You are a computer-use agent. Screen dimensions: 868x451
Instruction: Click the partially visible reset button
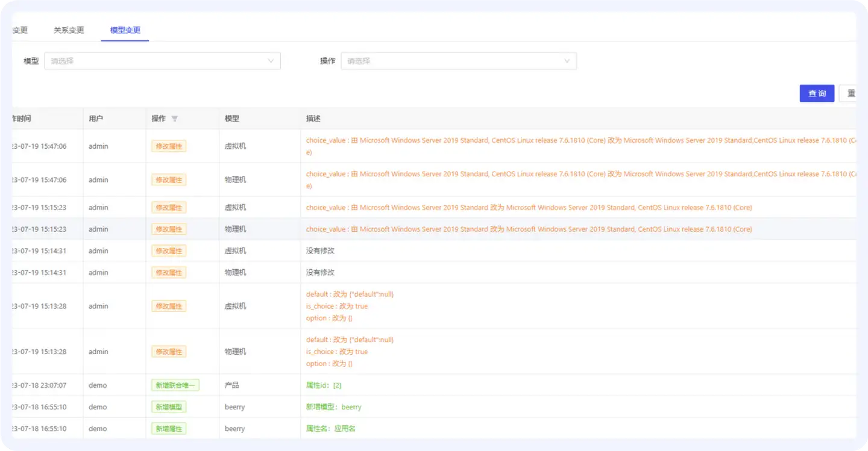click(x=849, y=93)
